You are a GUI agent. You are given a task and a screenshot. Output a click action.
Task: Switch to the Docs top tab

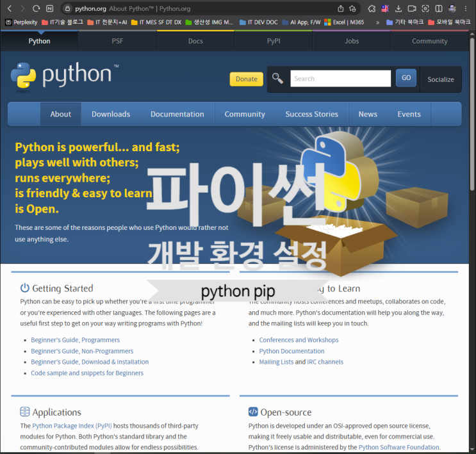pyautogui.click(x=195, y=41)
